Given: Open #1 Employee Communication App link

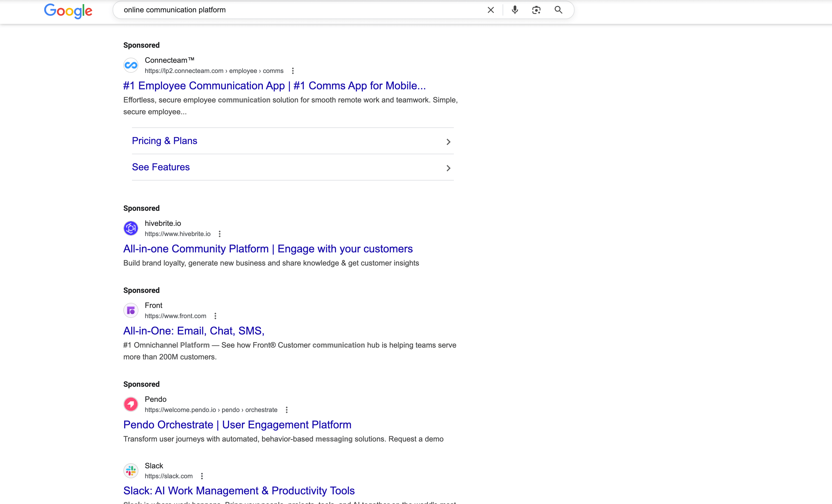Looking at the screenshot, I should pos(274,86).
